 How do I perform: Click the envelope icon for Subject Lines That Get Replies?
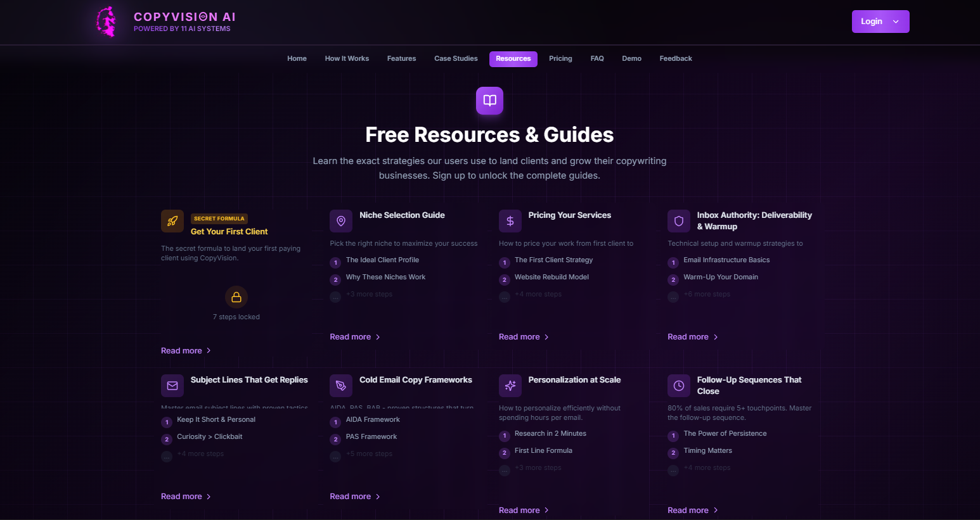(172, 386)
